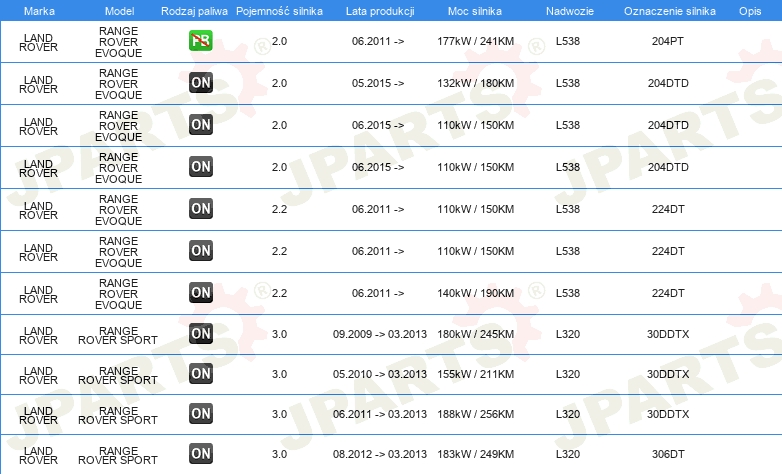Click the ON diesel icon in the 188kW / 256KM row

coord(201,414)
